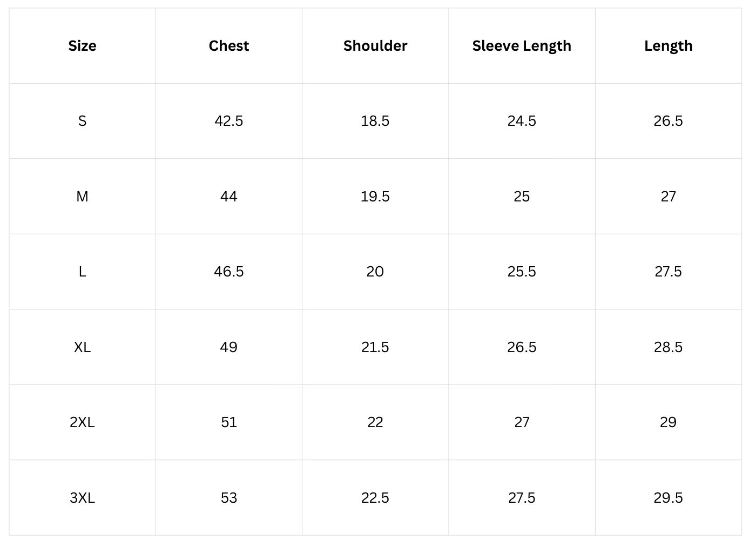Select the XL size row label
The image size is (756, 540).
click(82, 347)
